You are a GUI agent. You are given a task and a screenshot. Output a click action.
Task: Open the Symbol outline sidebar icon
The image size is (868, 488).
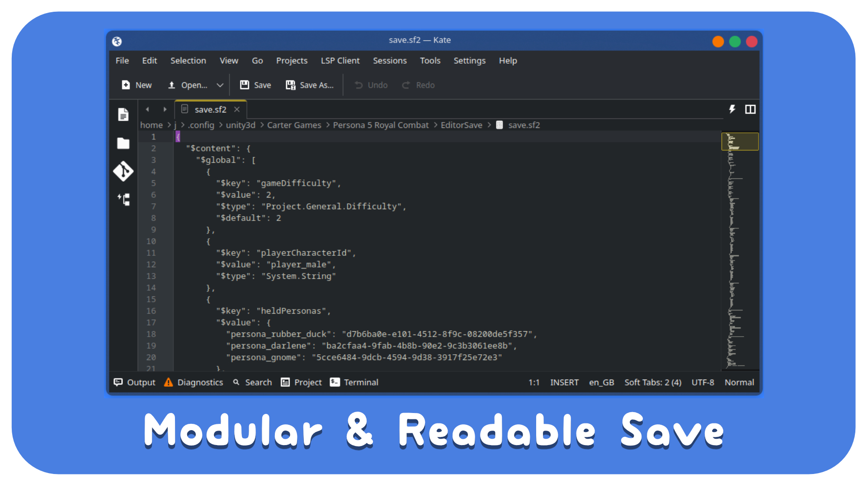point(123,199)
